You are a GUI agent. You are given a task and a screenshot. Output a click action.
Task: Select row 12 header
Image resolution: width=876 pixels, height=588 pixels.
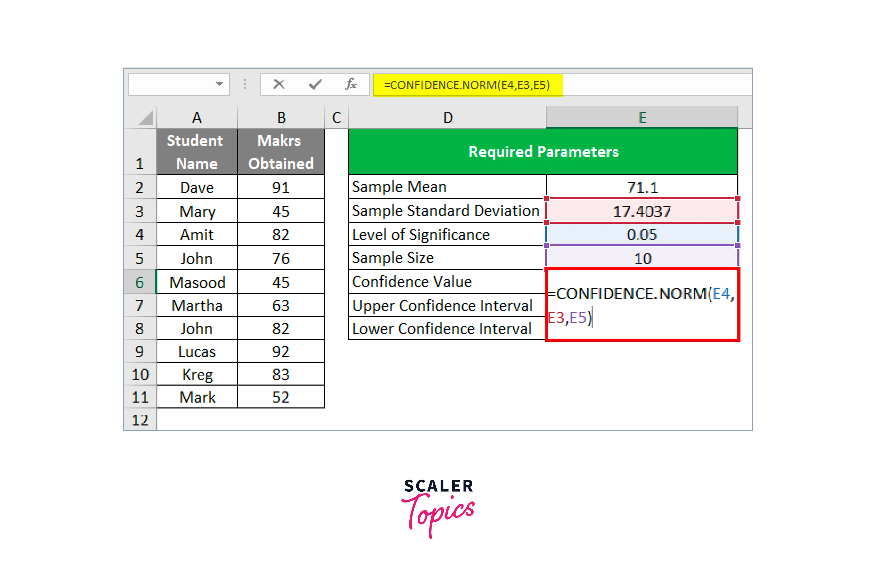(140, 420)
